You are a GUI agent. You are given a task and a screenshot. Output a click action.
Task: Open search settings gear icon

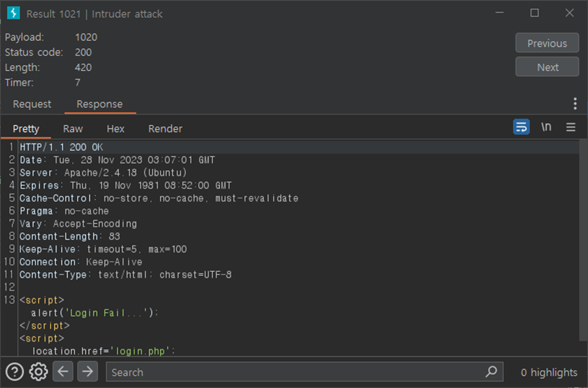[38, 372]
